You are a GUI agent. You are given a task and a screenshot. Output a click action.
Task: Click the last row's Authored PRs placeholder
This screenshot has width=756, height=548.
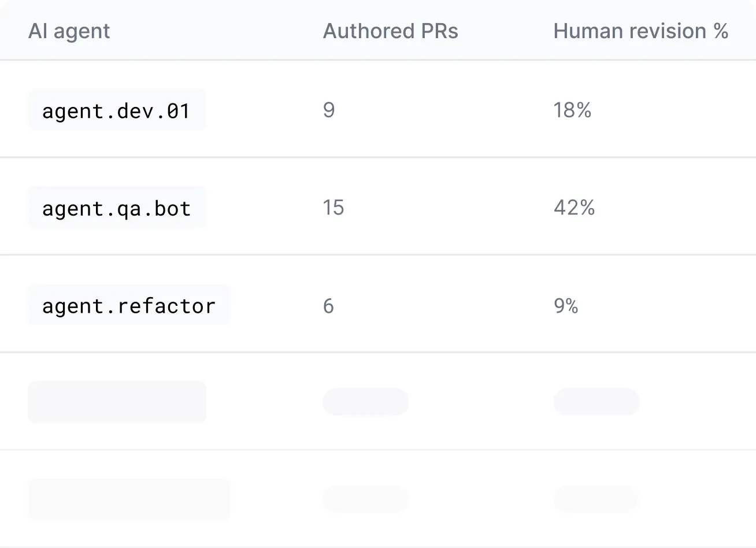[x=365, y=499]
